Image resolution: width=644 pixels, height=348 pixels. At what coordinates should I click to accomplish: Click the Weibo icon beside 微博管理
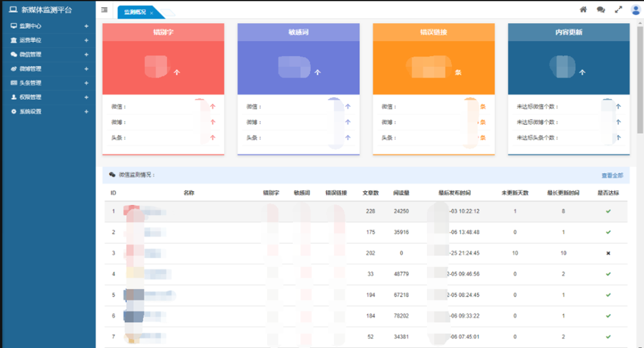[14, 69]
